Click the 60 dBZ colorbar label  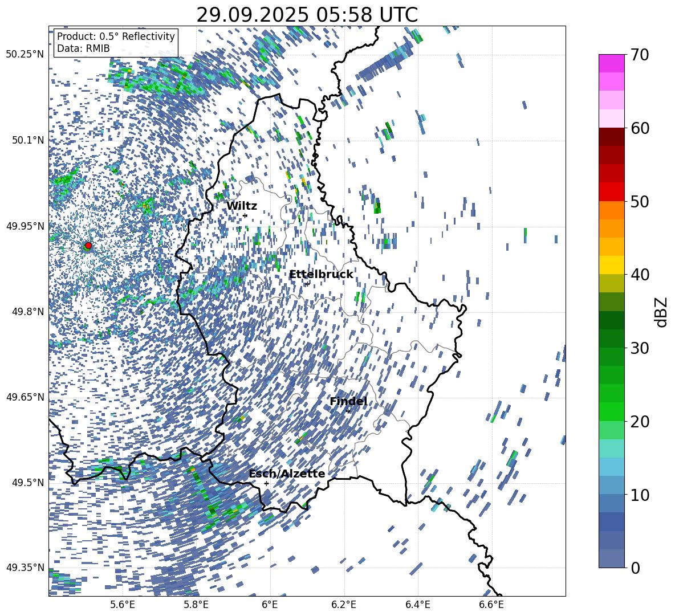tap(640, 128)
